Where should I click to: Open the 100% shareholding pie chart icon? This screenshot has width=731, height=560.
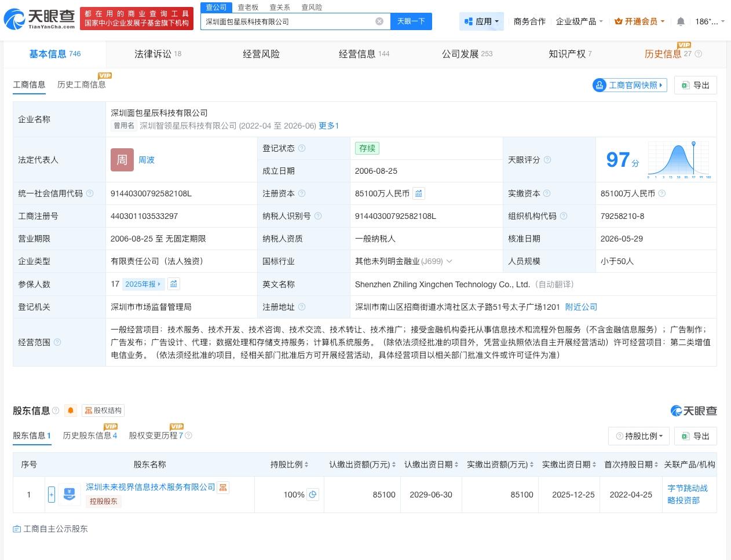(x=313, y=495)
